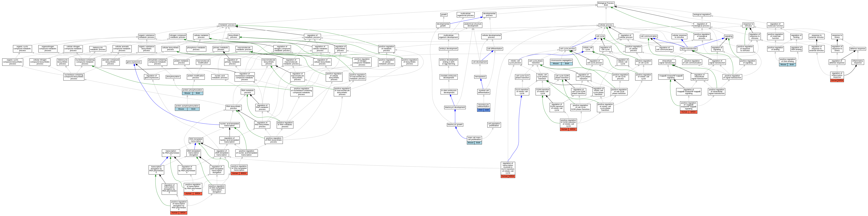Select the 'primary metabolic process' node

221,49
